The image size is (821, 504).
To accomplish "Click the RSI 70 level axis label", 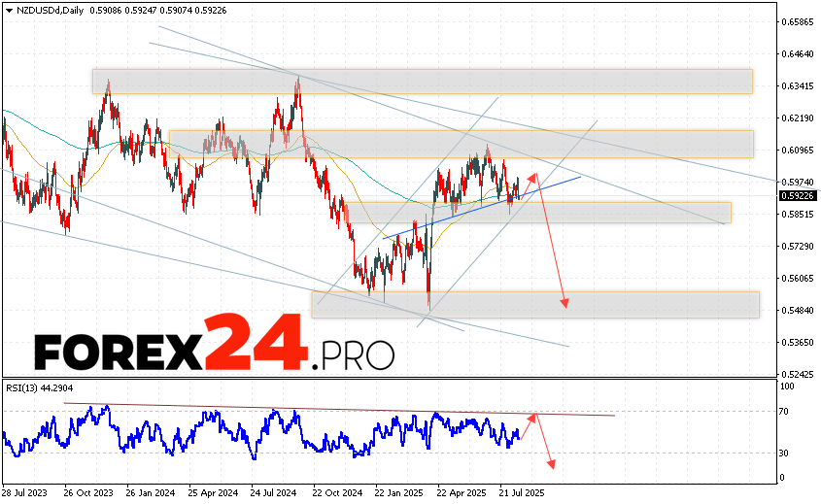I will [785, 412].
